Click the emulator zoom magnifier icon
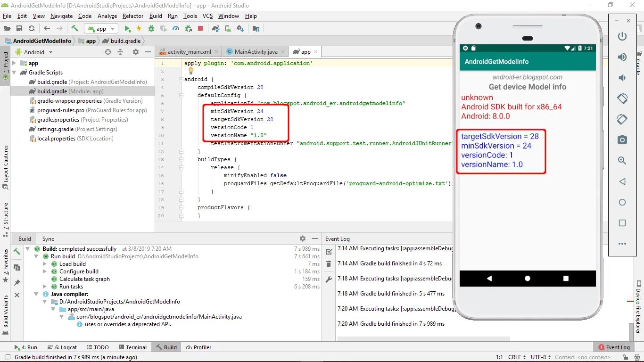 pos(622,160)
